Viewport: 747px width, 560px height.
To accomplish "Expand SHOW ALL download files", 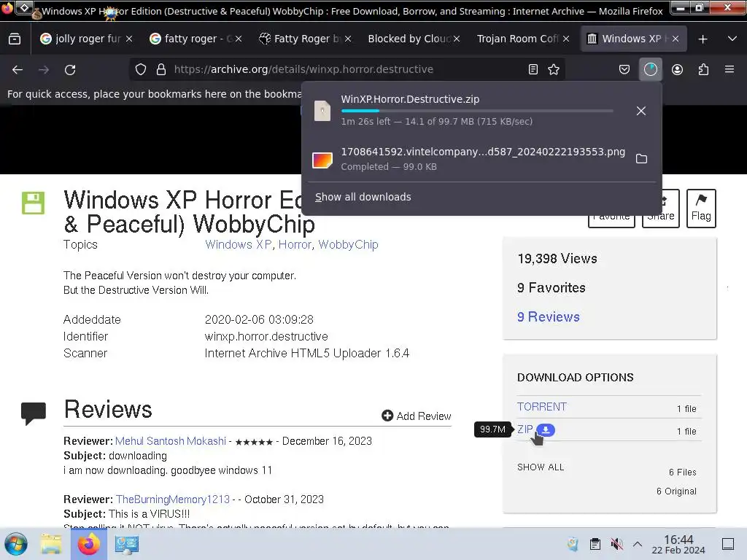I will (x=541, y=467).
